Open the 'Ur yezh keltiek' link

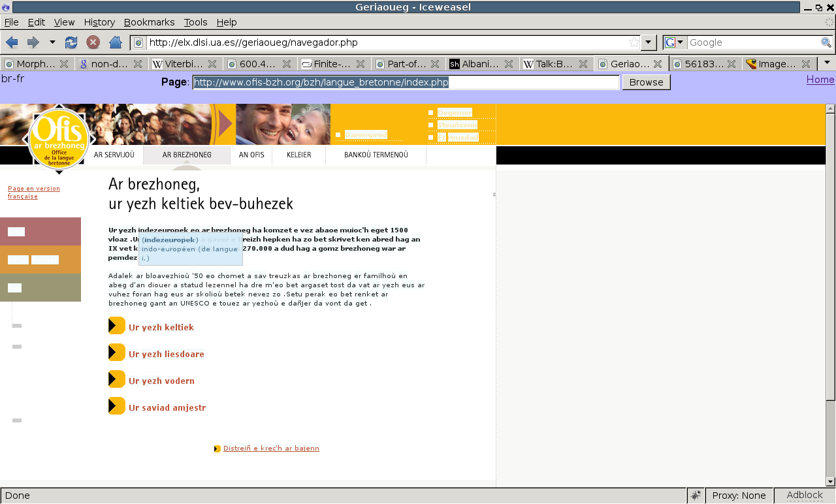[x=161, y=327]
